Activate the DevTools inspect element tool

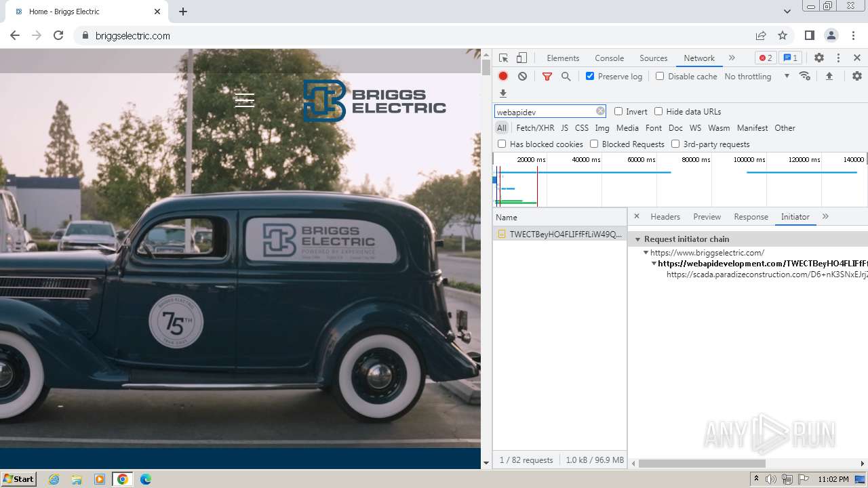503,58
